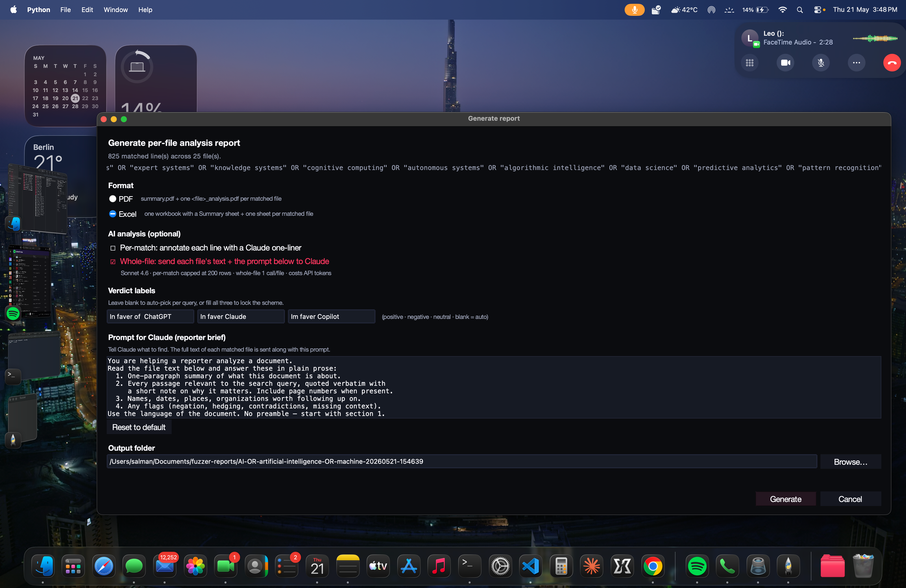906x588 pixels.
Task: Open Spotlight search
Action: [800, 10]
